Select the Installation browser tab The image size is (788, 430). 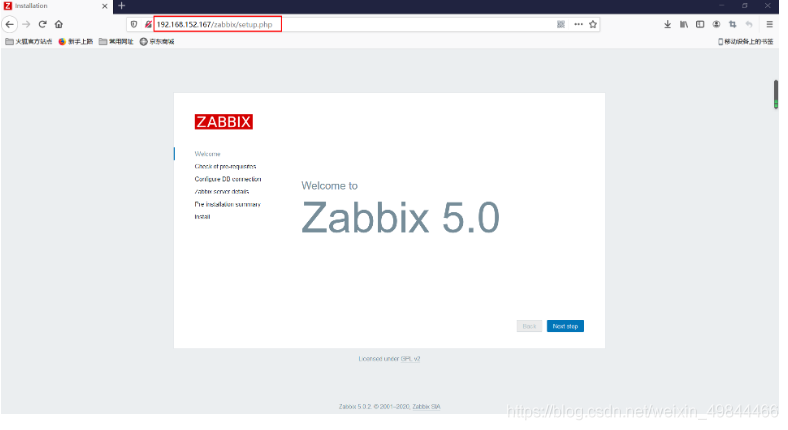pos(56,6)
